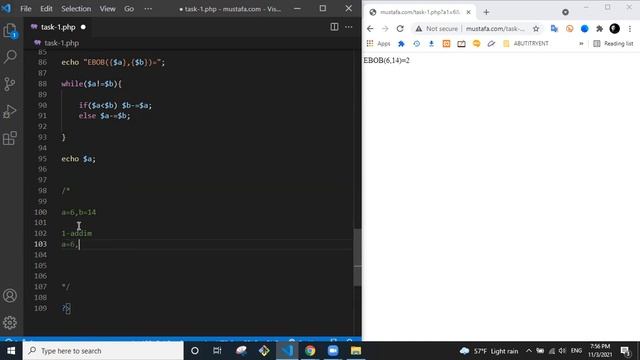Viewport: 640px width, 360px height.
Task: Close the mustafa.com Chrome tab
Action: pos(469,12)
